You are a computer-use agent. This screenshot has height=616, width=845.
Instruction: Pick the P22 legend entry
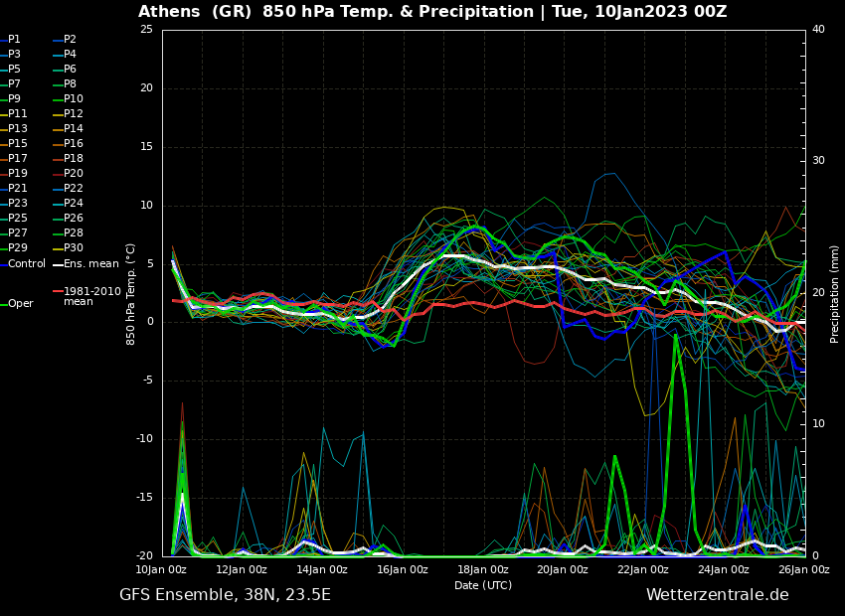[68, 189]
